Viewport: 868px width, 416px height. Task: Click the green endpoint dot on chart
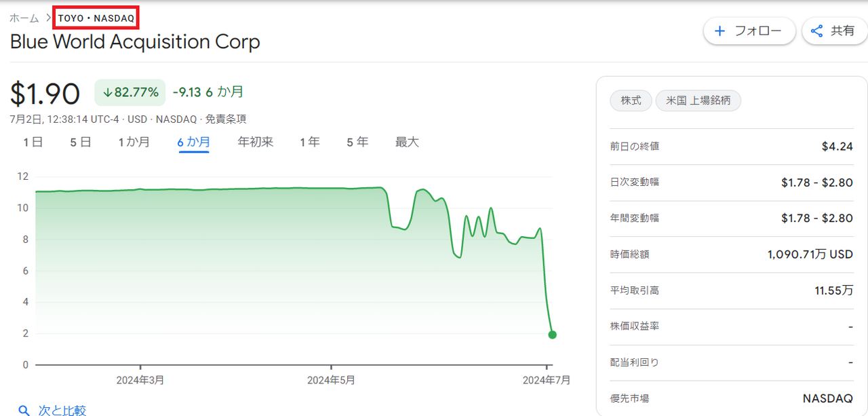click(552, 335)
